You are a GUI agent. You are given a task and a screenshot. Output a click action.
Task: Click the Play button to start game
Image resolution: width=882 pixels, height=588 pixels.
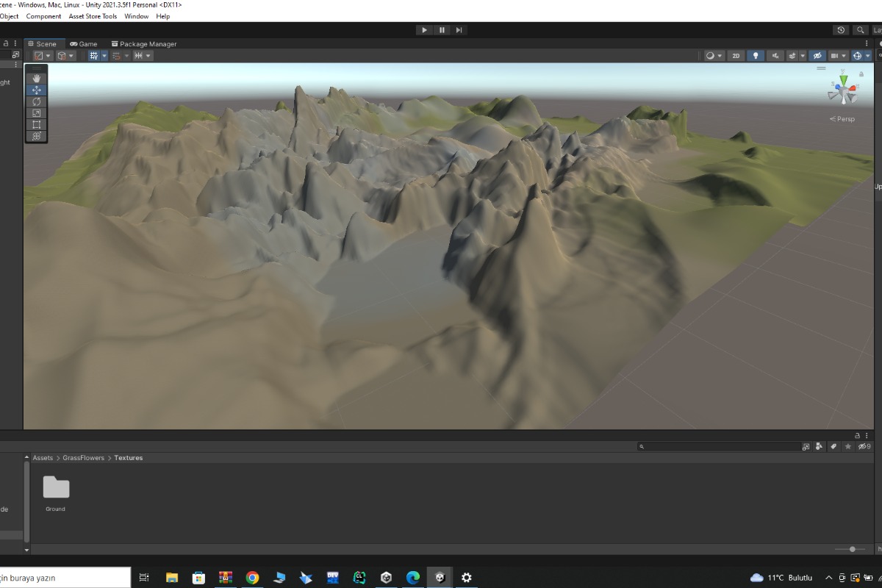(x=424, y=30)
